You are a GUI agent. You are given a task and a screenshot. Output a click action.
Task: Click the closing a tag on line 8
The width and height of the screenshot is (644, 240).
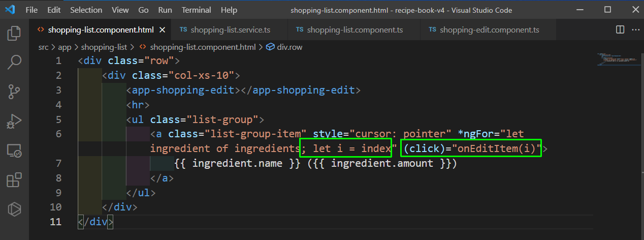[x=162, y=178]
